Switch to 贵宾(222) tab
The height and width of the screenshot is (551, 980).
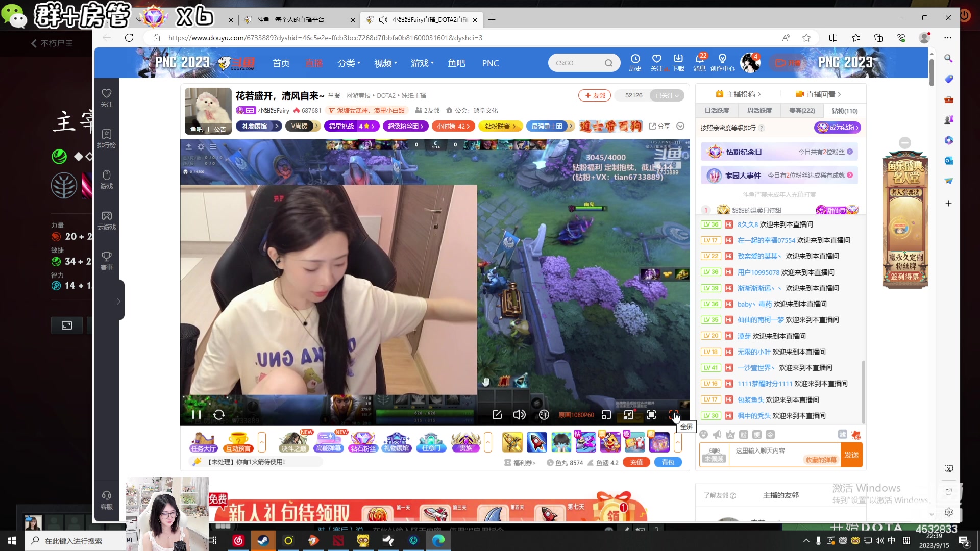[802, 111]
